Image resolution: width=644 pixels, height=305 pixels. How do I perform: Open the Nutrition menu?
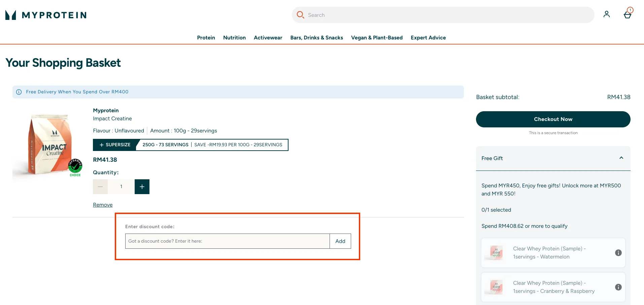point(234,38)
